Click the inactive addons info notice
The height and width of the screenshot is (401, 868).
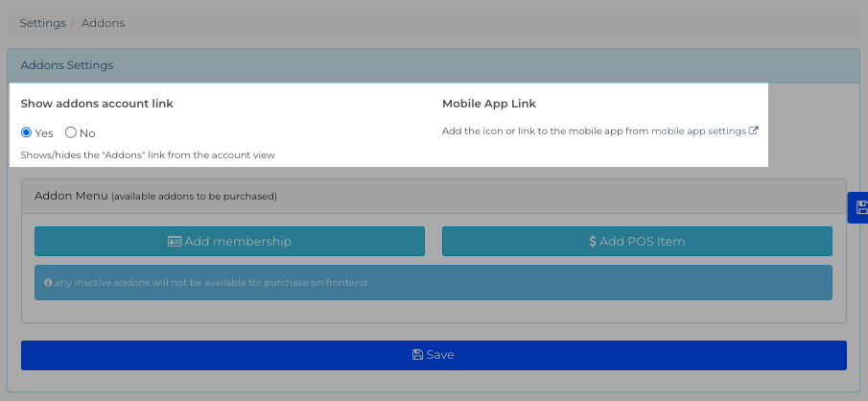pos(433,282)
